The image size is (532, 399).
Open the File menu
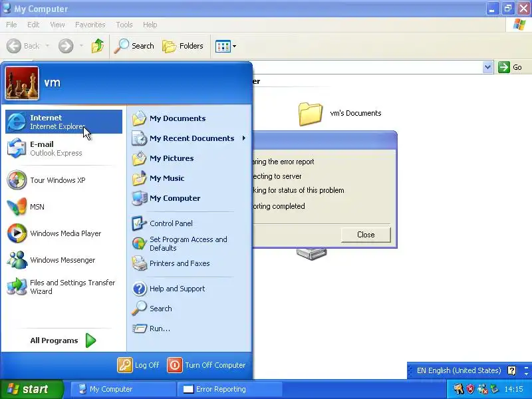pyautogui.click(x=11, y=25)
